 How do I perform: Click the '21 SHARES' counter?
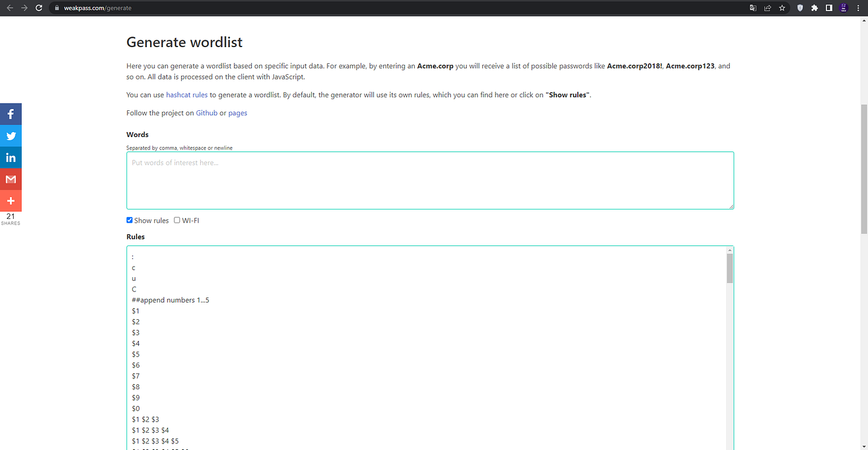coord(11,219)
